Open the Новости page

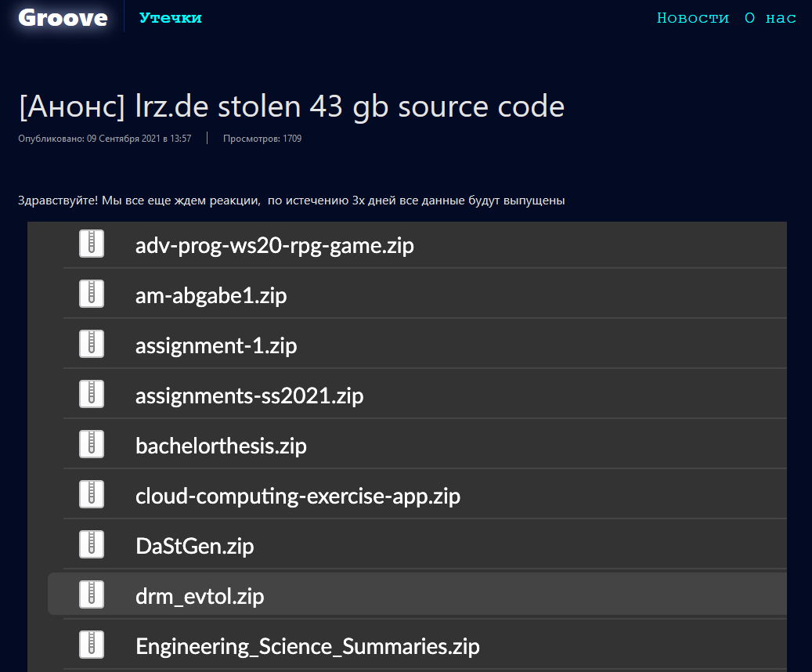tap(692, 18)
